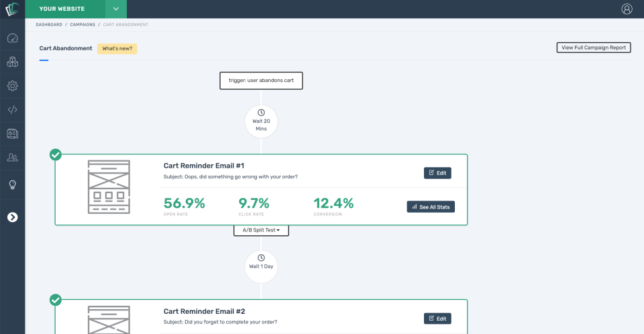Click the app logo in top-left corner
The image size is (644, 334).
12,9
